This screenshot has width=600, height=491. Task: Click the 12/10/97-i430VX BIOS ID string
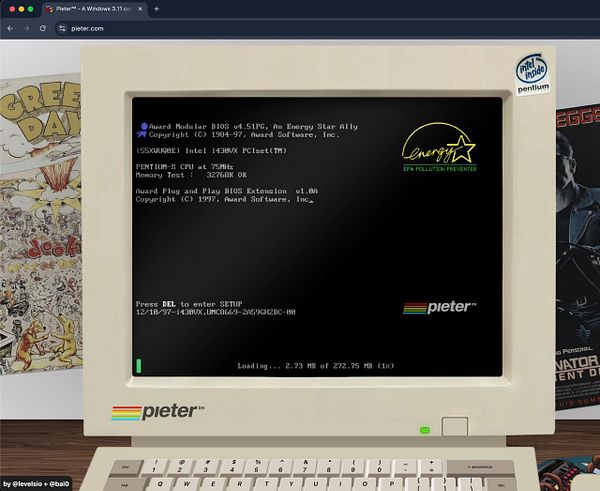click(x=216, y=312)
